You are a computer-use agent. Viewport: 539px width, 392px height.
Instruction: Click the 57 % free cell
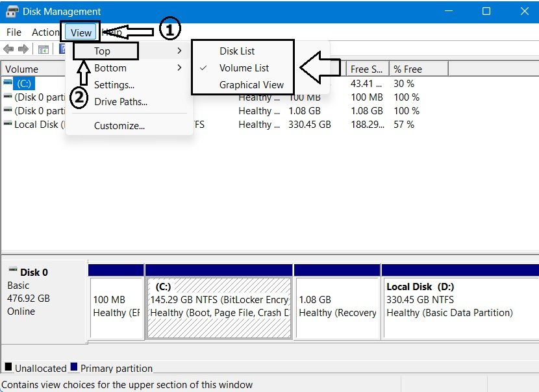tap(403, 125)
